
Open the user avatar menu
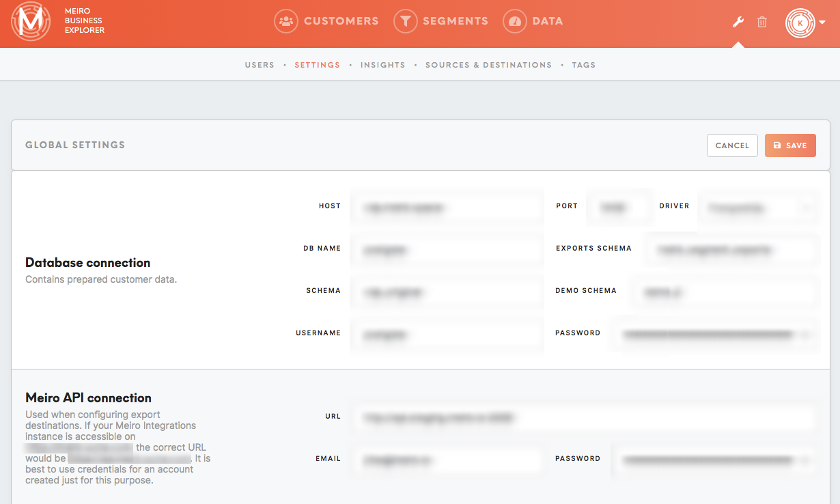tap(805, 23)
